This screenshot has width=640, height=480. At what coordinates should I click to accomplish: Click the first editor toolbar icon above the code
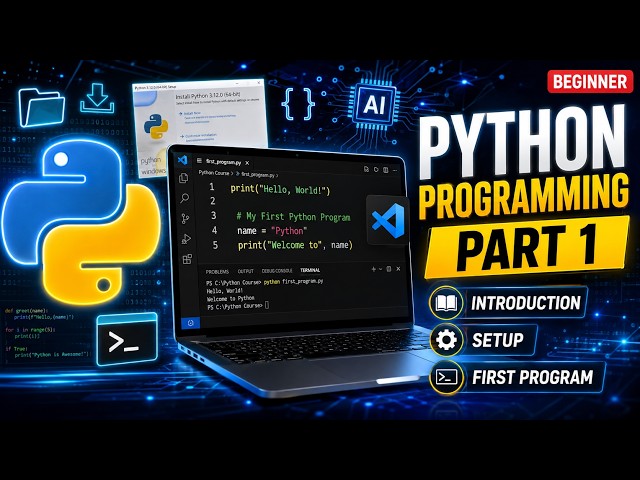[x=366, y=169]
